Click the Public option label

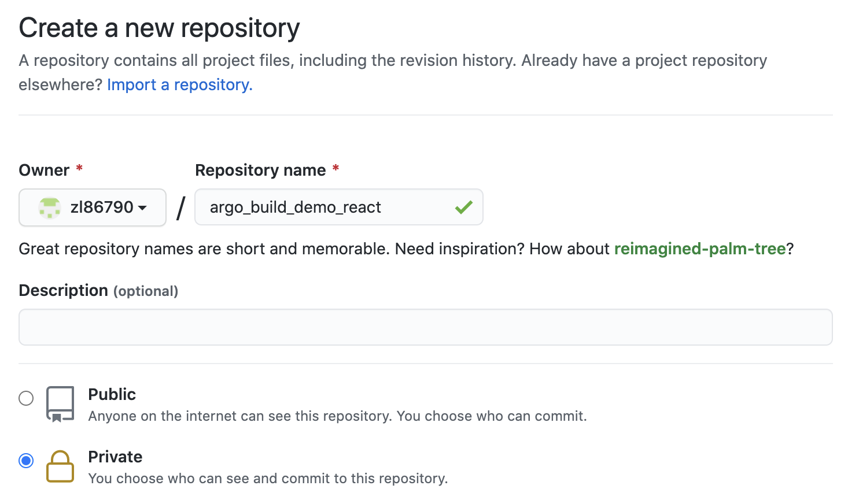[112, 394]
